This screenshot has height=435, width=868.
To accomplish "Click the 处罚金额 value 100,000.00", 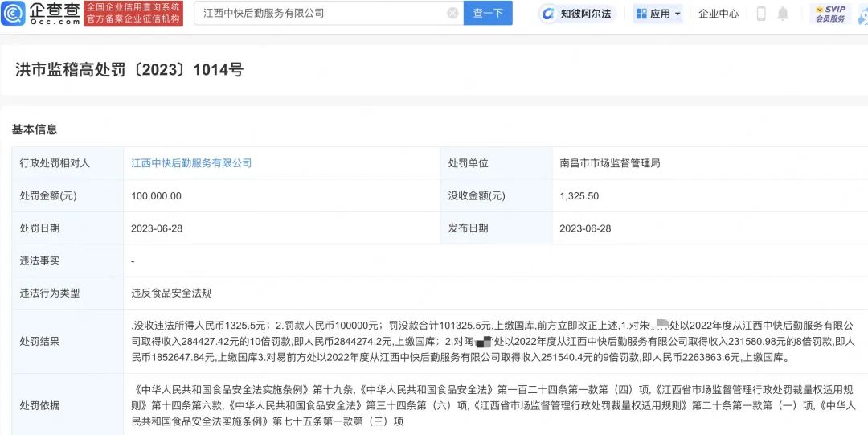I will 156,196.
